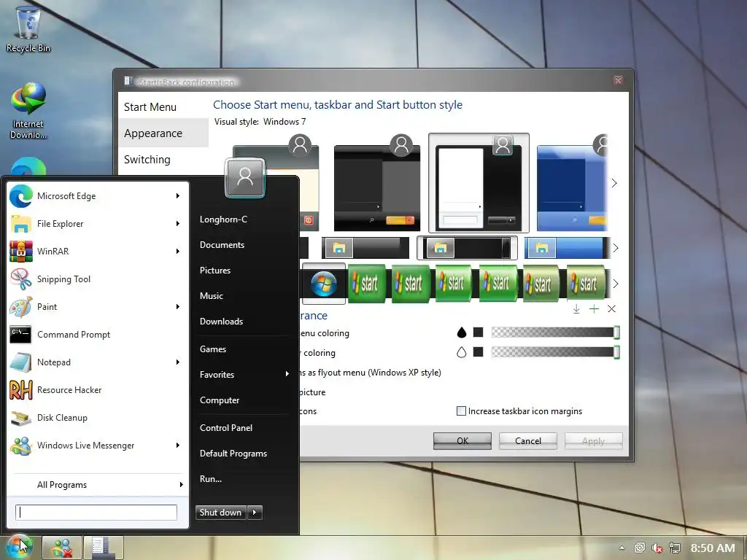The image size is (747, 560).
Task: Click the Start menu search box
Action: tap(96, 513)
